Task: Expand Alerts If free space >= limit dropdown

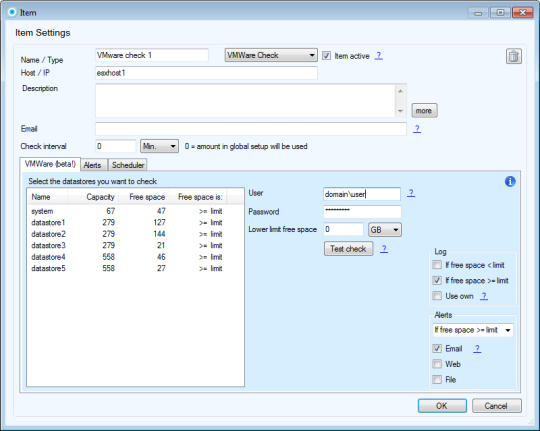Action: 472,330
